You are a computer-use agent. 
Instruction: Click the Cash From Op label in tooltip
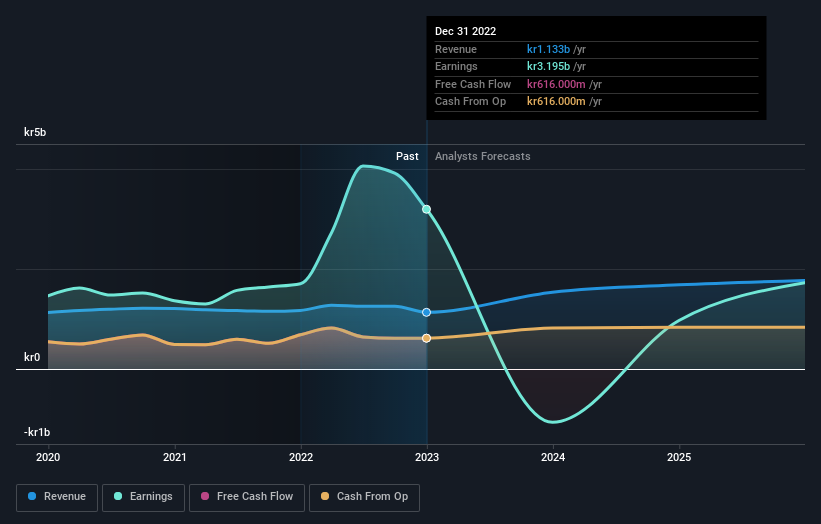coord(470,102)
